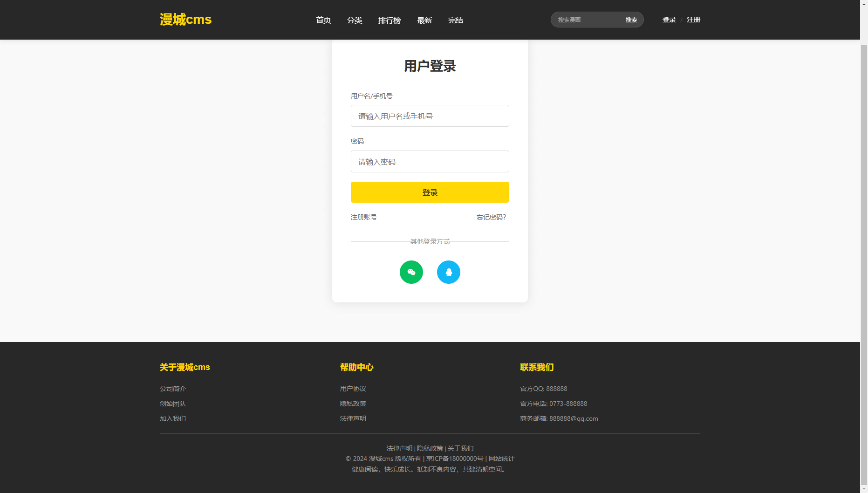Click the 忘记密码? link
This screenshot has width=868, height=493.
click(x=491, y=217)
